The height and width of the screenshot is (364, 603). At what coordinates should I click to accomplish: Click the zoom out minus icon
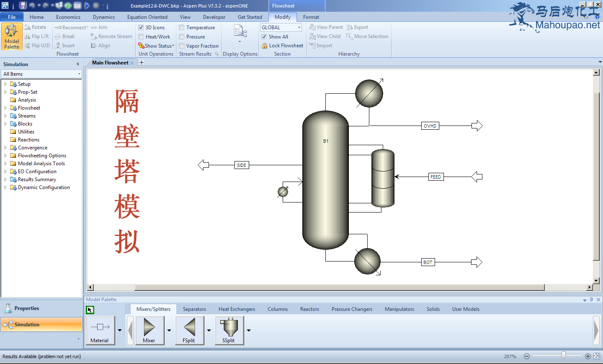[527, 356]
